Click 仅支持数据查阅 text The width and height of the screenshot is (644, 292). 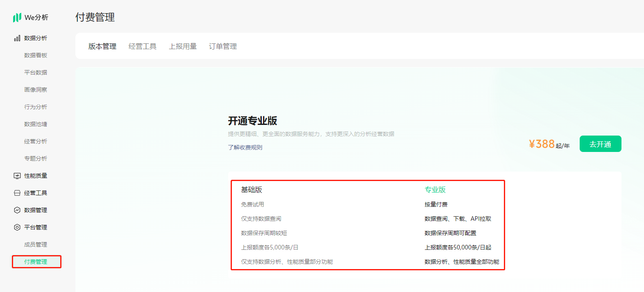point(261,219)
